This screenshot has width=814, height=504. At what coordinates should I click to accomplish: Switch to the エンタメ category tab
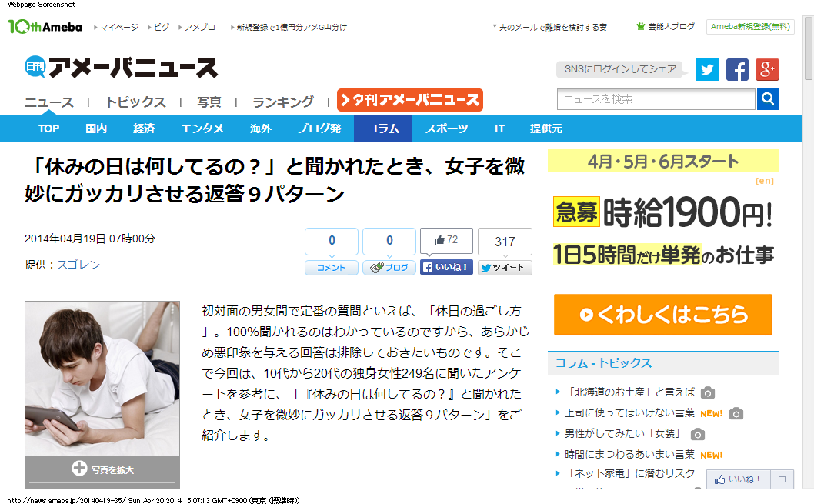tap(202, 129)
